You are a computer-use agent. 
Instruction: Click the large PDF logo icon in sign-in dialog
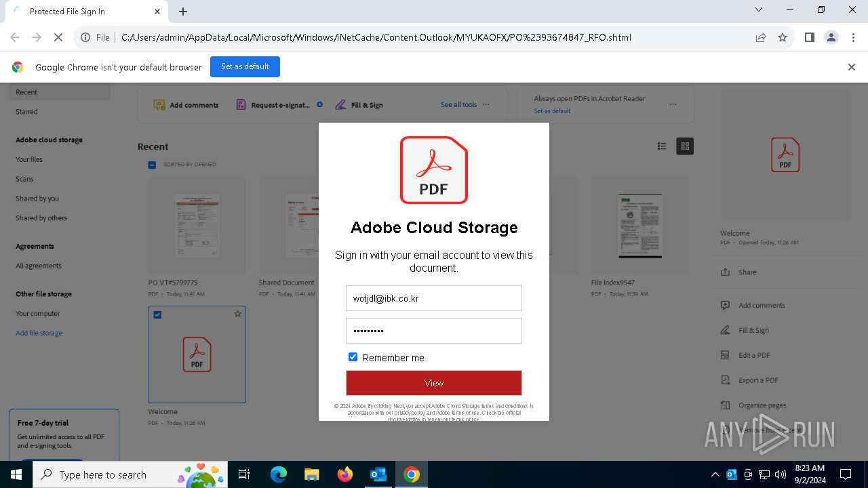(x=434, y=170)
